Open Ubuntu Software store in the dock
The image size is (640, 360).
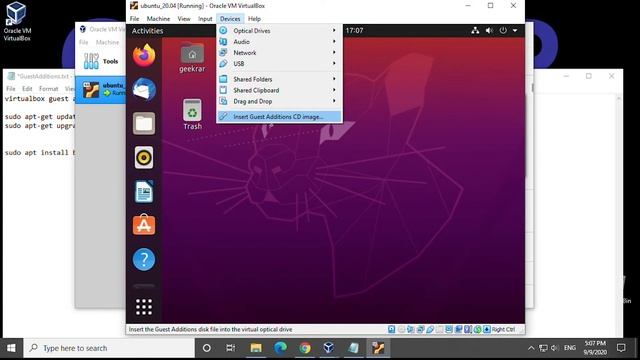144,225
